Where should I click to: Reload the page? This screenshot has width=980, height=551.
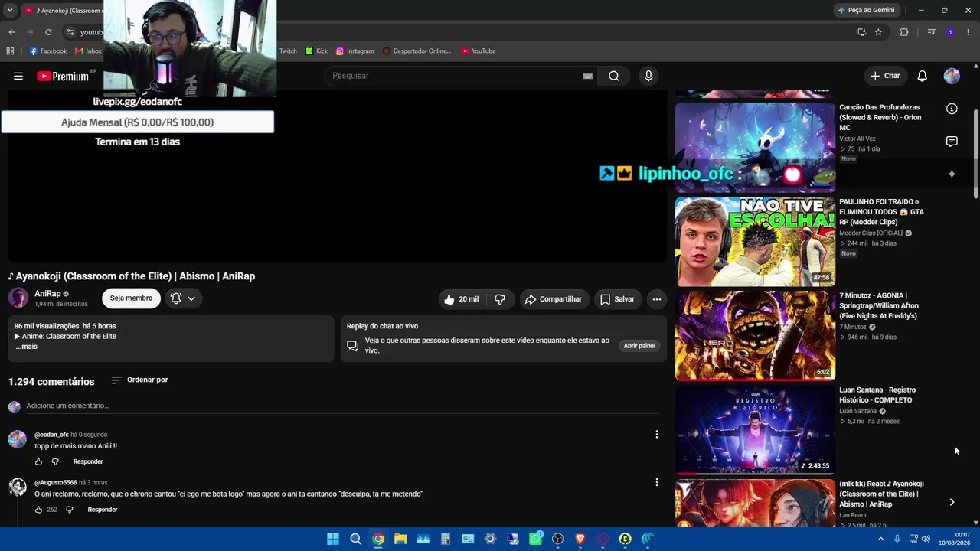(x=48, y=32)
